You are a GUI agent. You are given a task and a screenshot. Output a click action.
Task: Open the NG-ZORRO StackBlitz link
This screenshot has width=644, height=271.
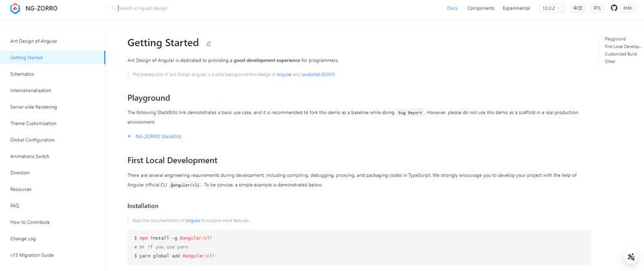pyautogui.click(x=158, y=136)
